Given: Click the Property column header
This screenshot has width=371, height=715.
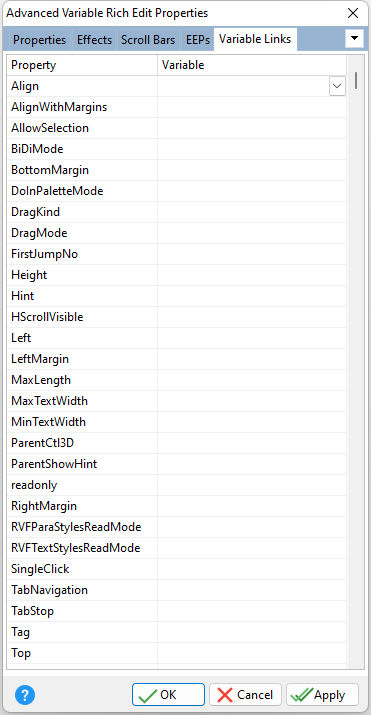Looking at the screenshot, I should 82,65.
